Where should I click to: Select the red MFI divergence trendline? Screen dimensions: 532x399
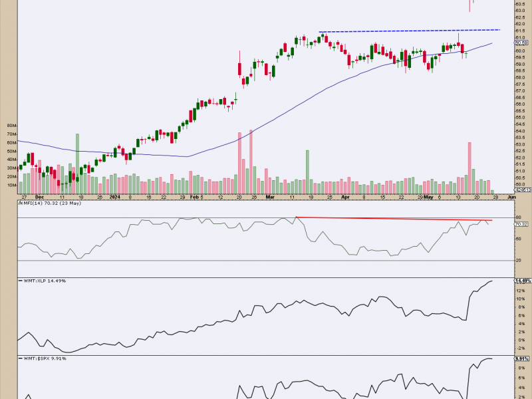point(394,219)
